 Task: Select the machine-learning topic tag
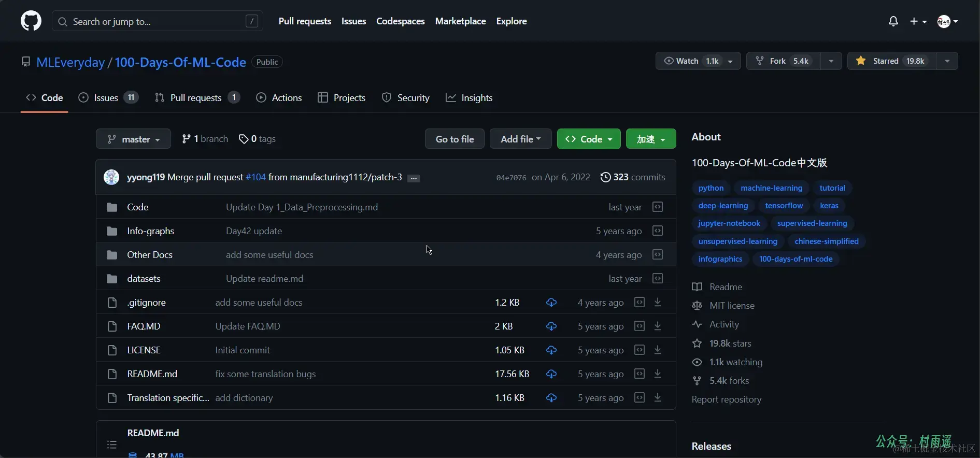click(x=771, y=188)
